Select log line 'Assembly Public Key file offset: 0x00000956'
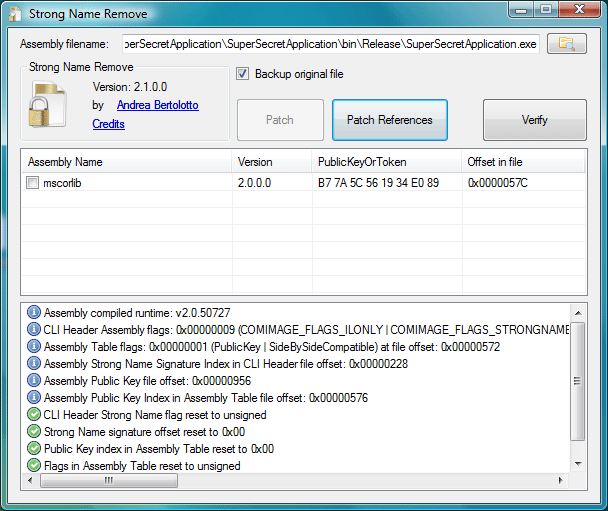 (147, 381)
